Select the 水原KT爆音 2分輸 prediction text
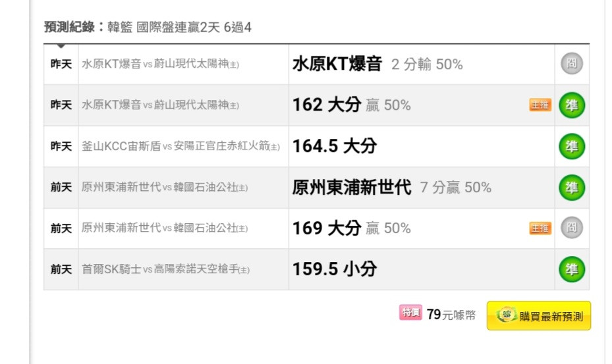This screenshot has width=612, height=364. (x=377, y=64)
